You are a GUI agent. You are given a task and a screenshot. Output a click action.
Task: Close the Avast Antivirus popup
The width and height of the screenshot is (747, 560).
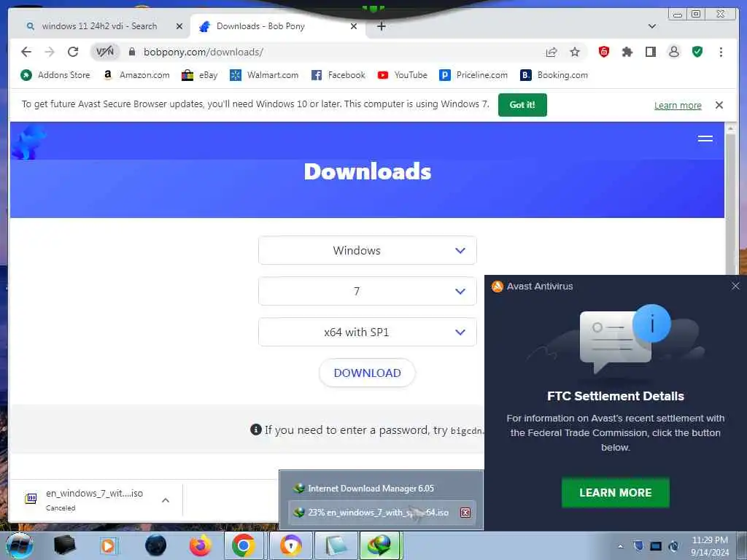tap(735, 286)
